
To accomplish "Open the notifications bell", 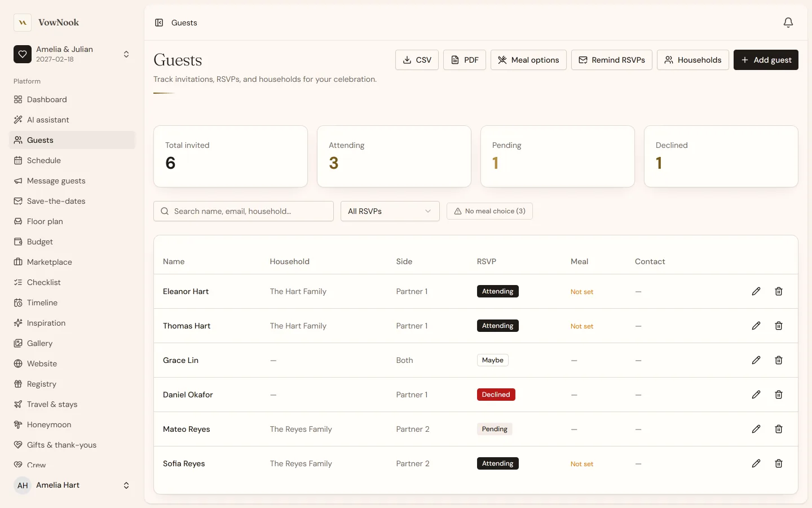I will [x=788, y=23].
